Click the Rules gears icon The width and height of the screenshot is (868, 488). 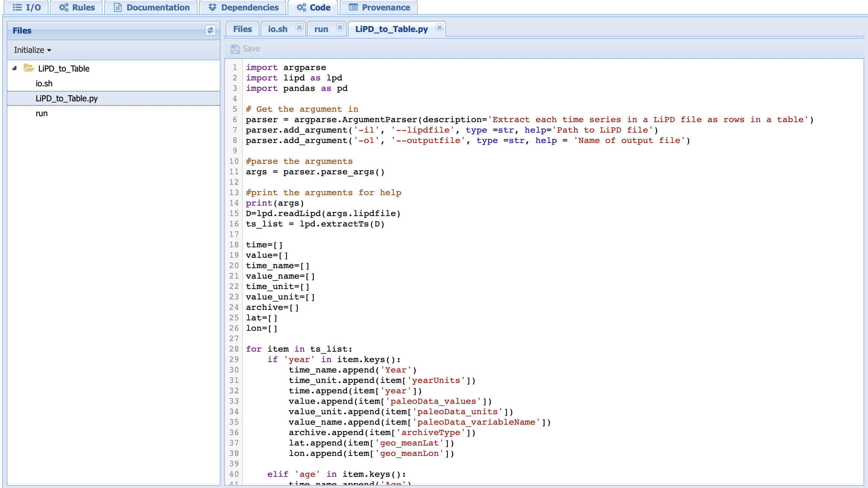(x=64, y=7)
